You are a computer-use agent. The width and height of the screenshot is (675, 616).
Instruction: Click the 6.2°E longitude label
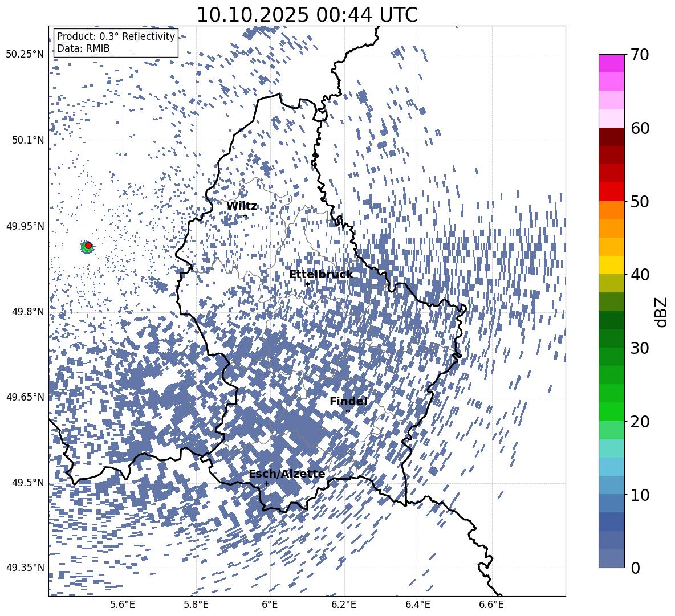(344, 605)
